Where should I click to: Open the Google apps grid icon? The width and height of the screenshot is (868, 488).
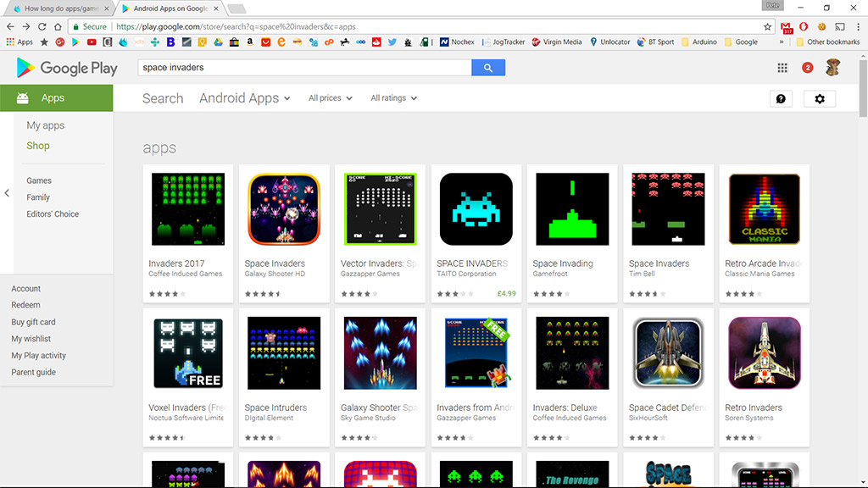pyautogui.click(x=782, y=68)
